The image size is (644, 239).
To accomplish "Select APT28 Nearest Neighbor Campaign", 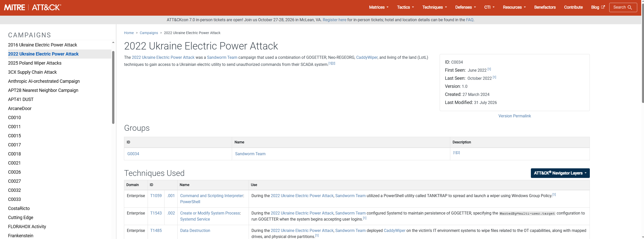I will (x=43, y=90).
